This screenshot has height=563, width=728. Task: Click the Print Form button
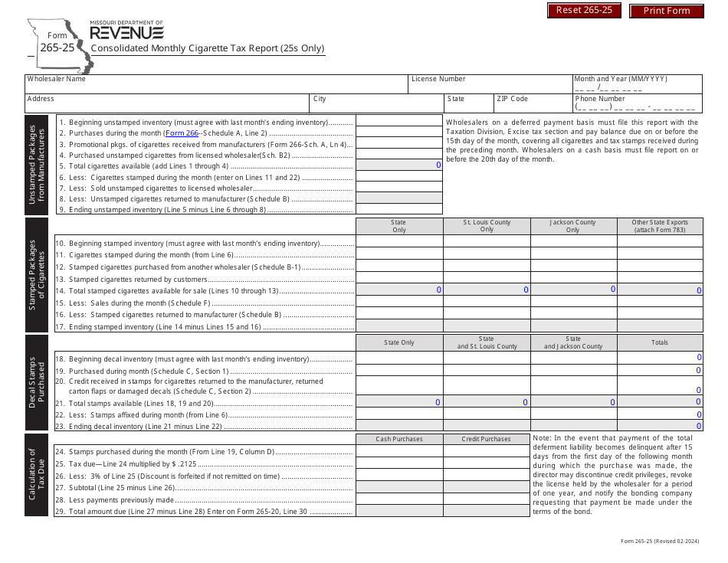coord(665,10)
